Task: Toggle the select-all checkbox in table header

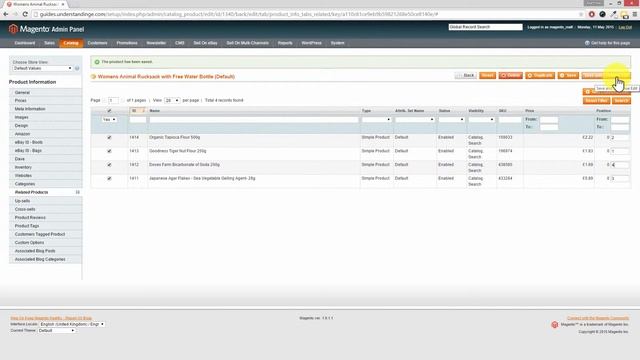Action: point(109,111)
